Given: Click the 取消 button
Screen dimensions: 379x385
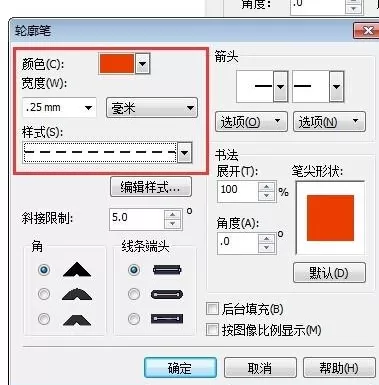Looking at the screenshot, I should point(260,368).
